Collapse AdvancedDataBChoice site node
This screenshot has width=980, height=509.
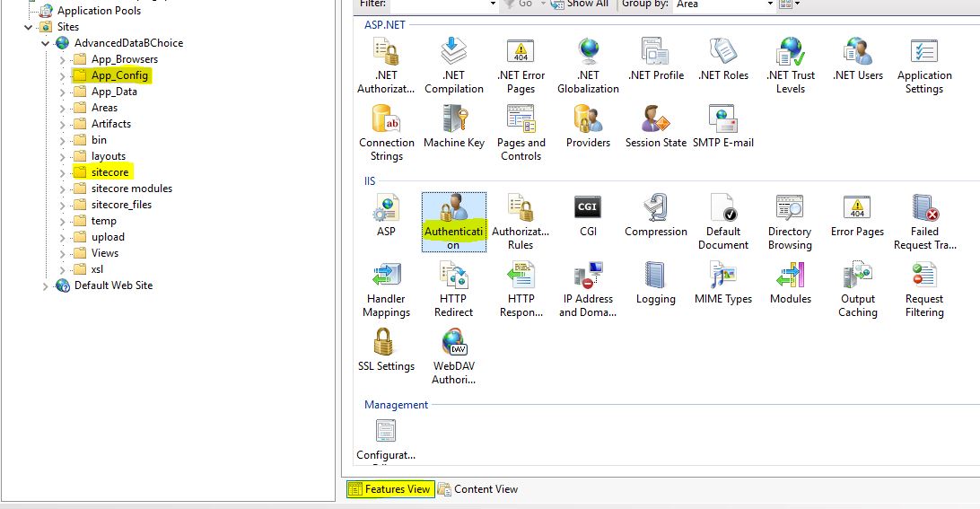[45, 43]
